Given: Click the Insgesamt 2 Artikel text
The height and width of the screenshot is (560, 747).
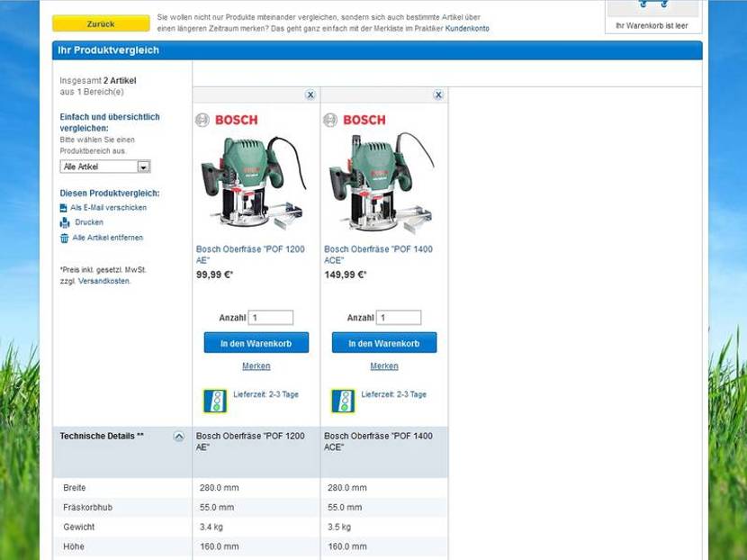Looking at the screenshot, I should pyautogui.click(x=98, y=80).
